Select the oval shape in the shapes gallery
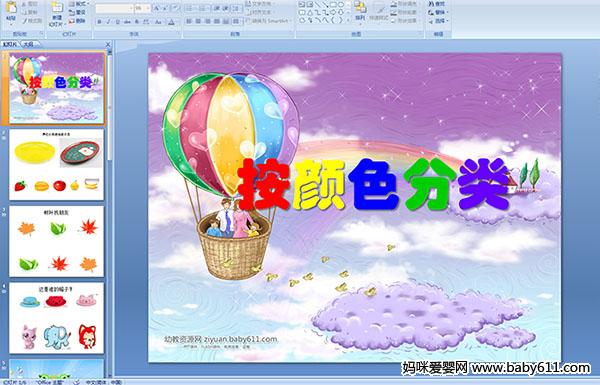This screenshot has height=385, width=600. 341,5
